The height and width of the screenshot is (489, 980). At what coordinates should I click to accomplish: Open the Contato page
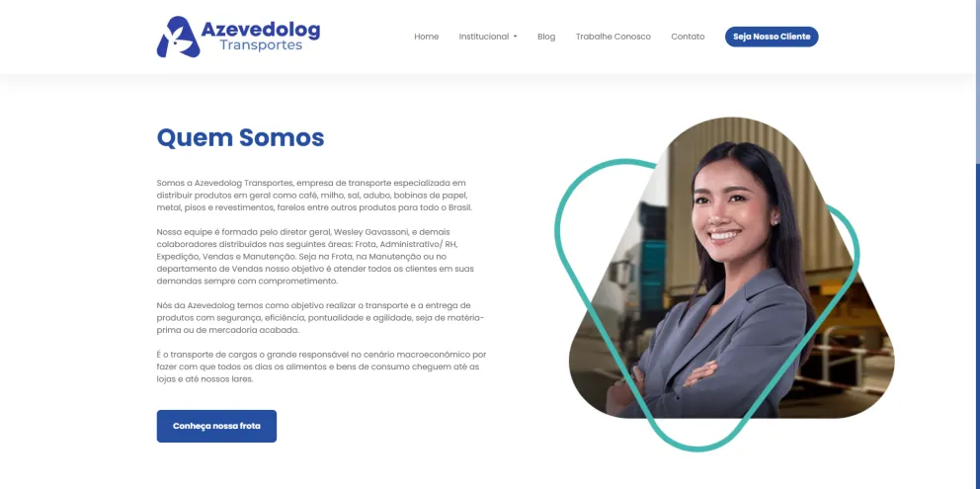(x=688, y=37)
